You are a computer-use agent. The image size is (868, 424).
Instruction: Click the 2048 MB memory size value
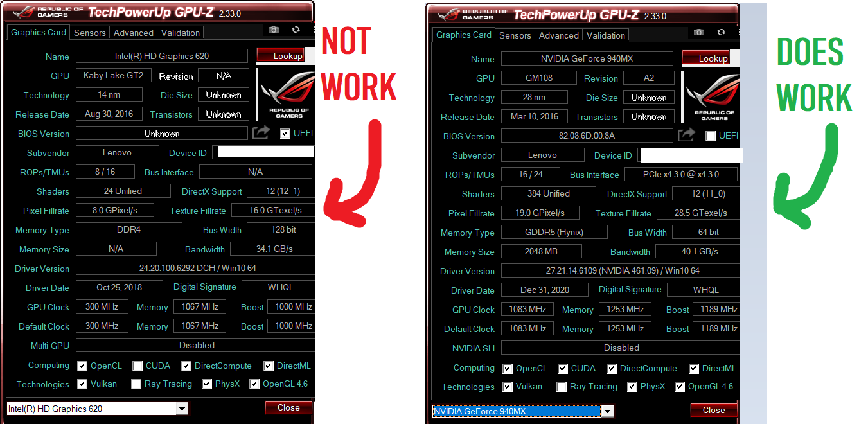542,251
